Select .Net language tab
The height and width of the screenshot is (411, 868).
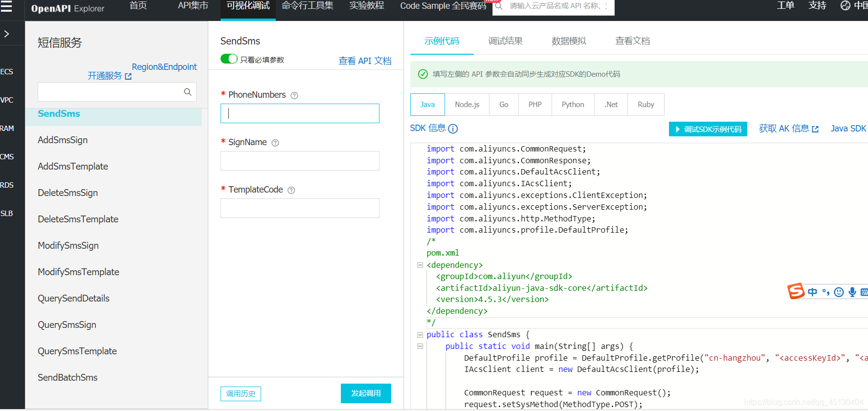click(611, 105)
